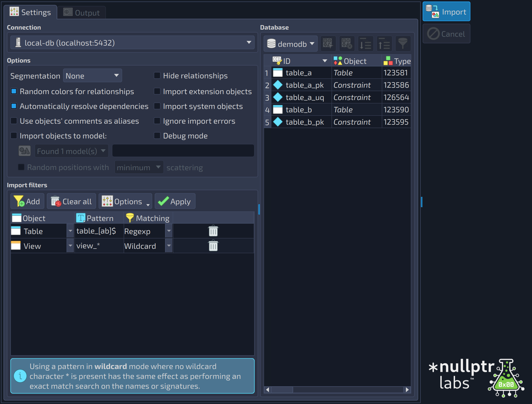
Task: Click the table_a table icon in list
Action: click(278, 73)
